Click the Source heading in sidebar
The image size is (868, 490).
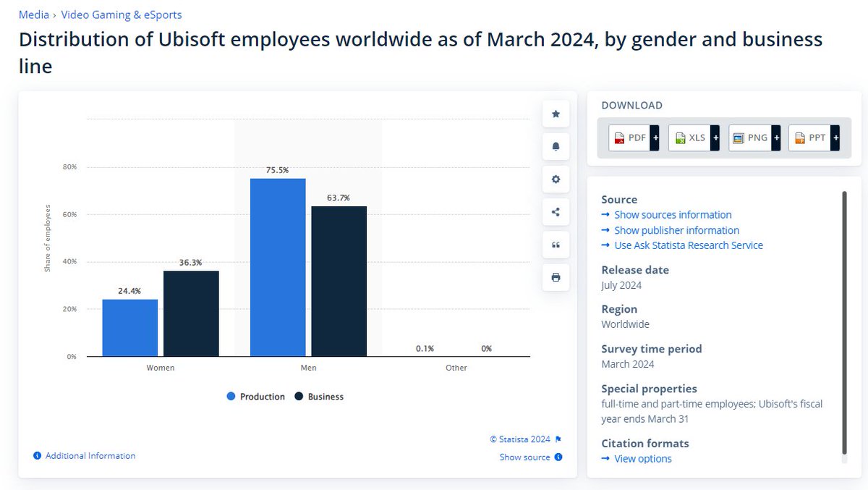pyautogui.click(x=619, y=200)
